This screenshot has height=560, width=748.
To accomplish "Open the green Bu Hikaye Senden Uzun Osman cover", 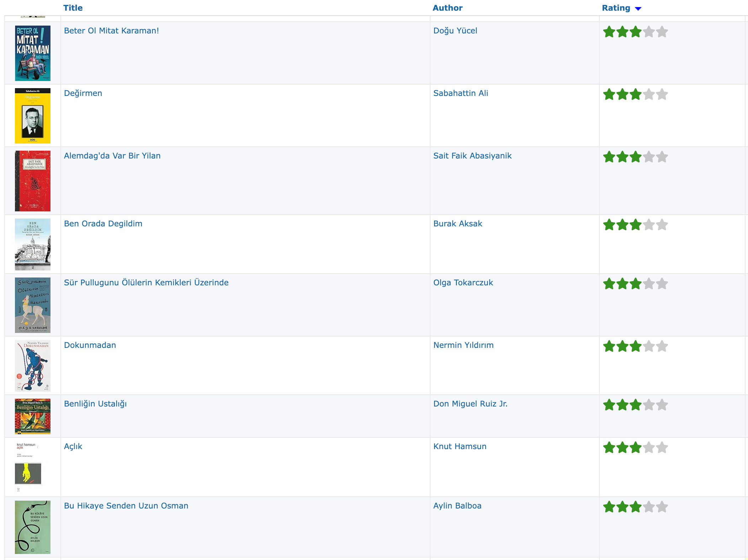I will 33,527.
